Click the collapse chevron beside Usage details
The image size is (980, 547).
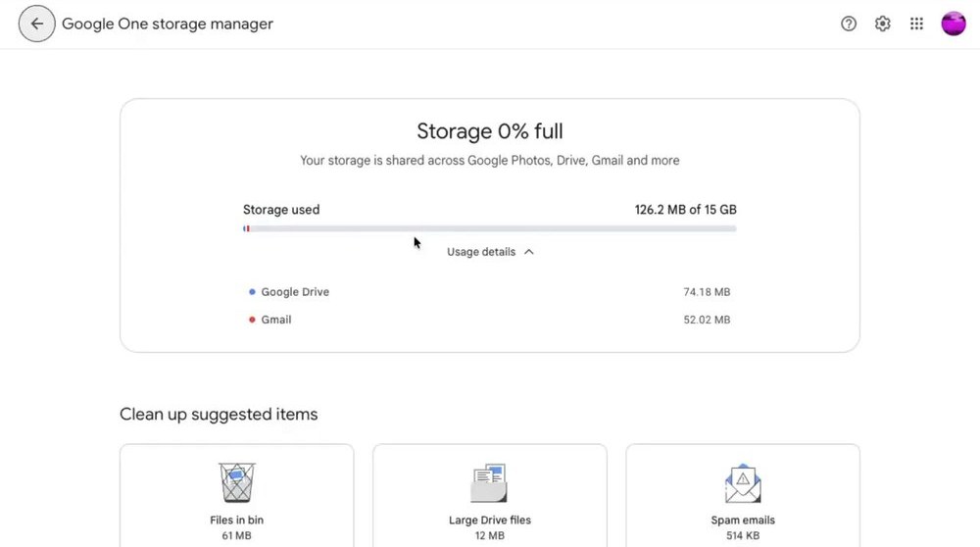tap(529, 252)
